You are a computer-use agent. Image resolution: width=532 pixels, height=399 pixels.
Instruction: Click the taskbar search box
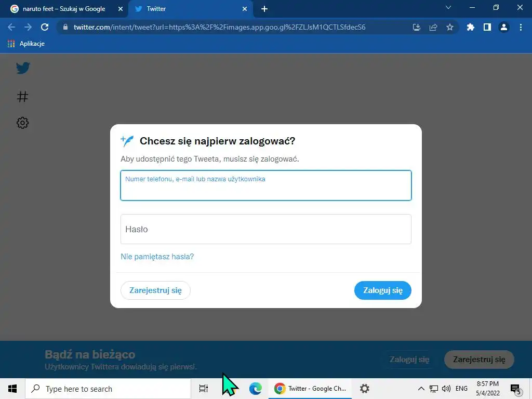coord(108,389)
